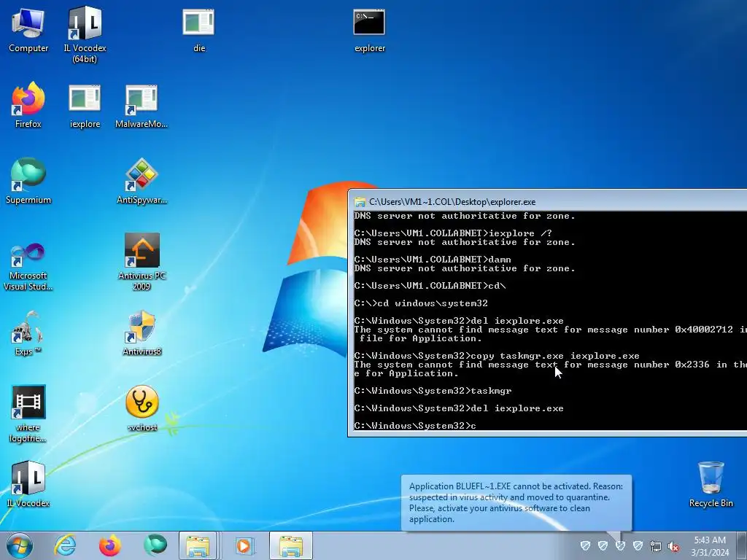Click the muted volume tray icon
747x560 pixels.
click(x=673, y=546)
